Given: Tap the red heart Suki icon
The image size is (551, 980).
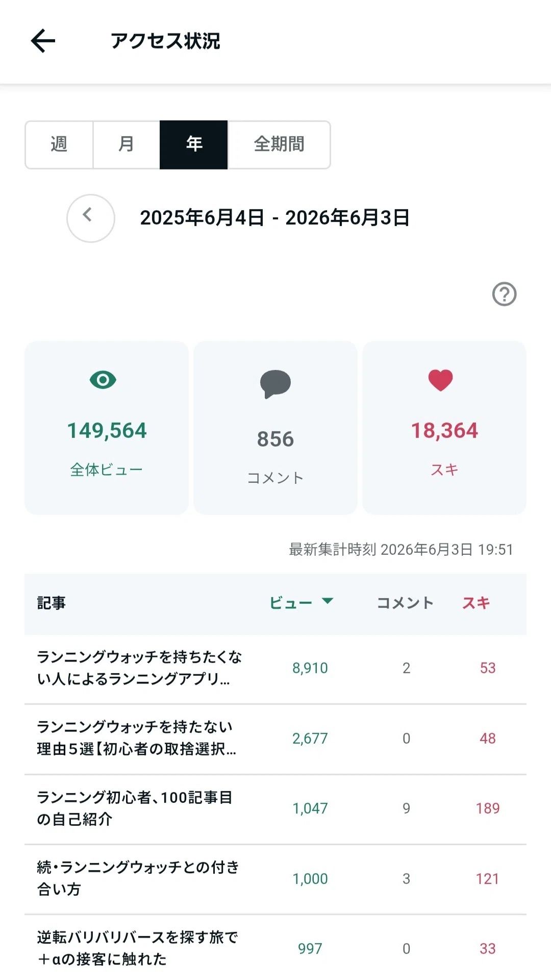Looking at the screenshot, I should point(440,380).
